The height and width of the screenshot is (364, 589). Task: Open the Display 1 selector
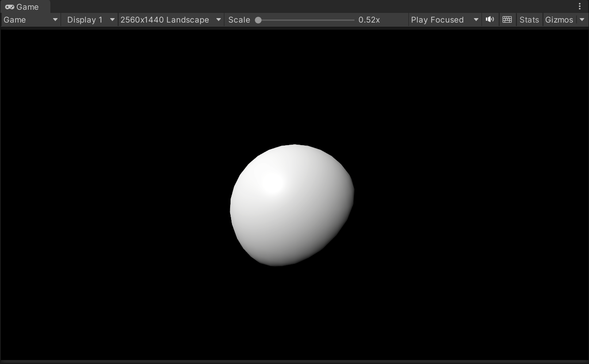[x=84, y=19]
